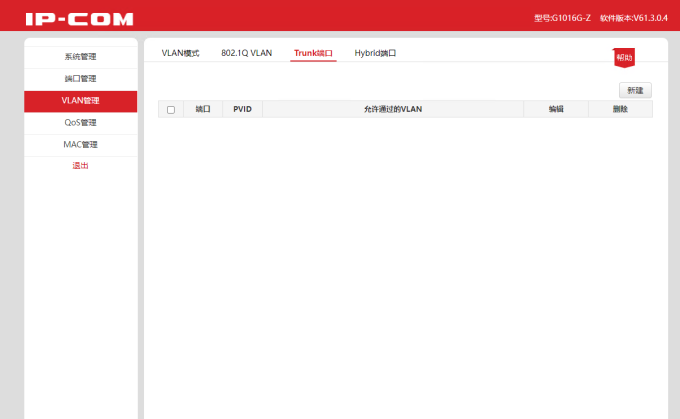Click the 允许通过的VLAN column header

click(393, 109)
